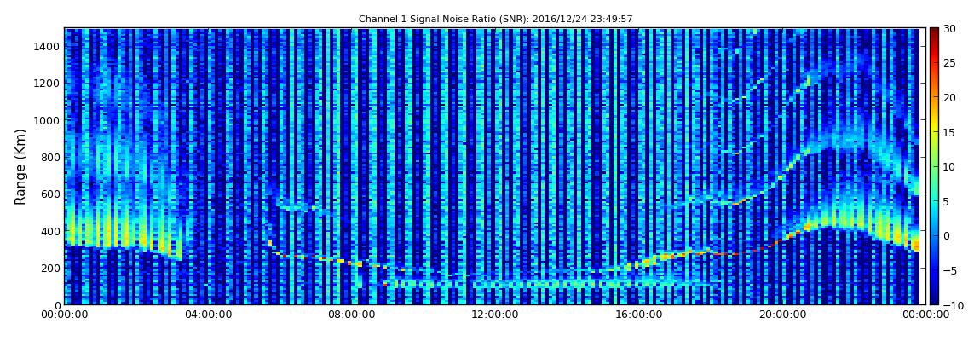
Task: Click the 1200 range tick label
Action: click(48, 84)
